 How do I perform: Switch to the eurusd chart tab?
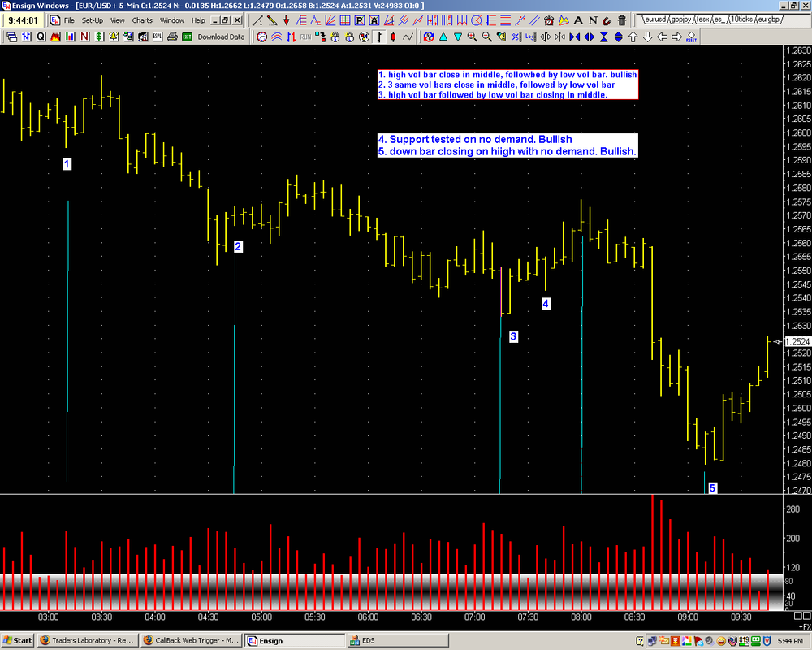pos(654,19)
